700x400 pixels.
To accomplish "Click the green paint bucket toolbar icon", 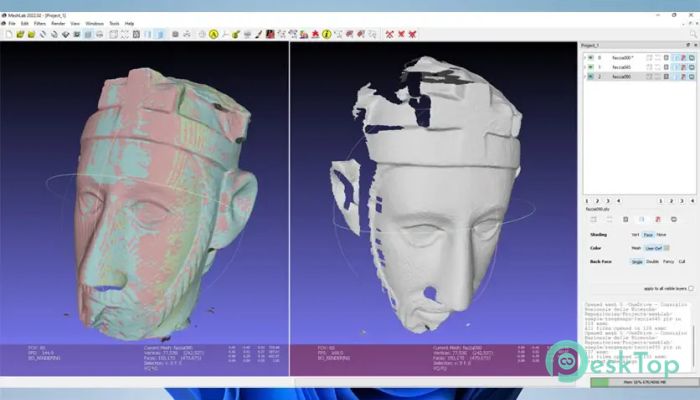I will pyautogui.click(x=236, y=34).
